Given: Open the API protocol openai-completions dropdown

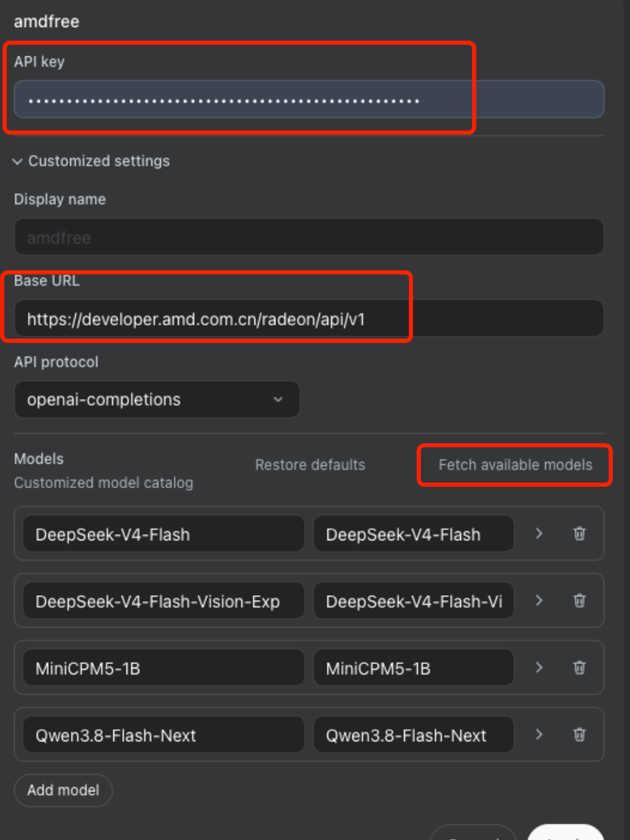Looking at the screenshot, I should click(x=157, y=399).
